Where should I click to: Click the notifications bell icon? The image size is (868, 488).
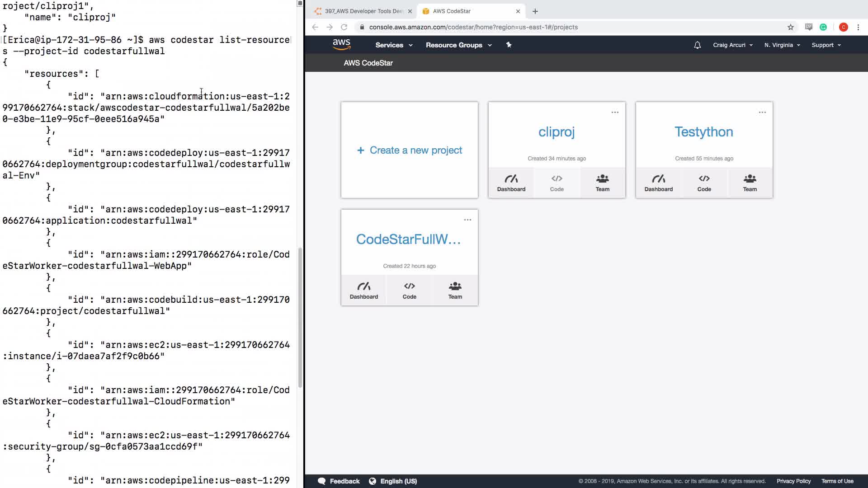coord(697,45)
